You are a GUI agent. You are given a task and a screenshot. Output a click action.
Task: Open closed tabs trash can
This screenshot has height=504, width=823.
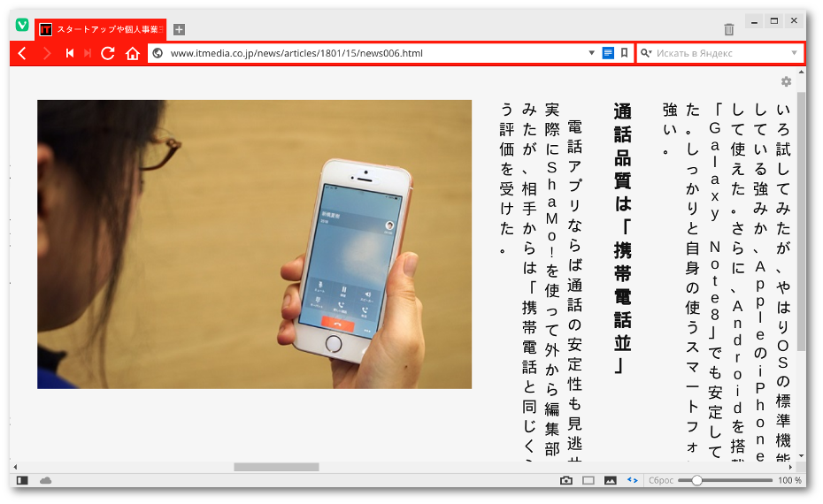(729, 29)
